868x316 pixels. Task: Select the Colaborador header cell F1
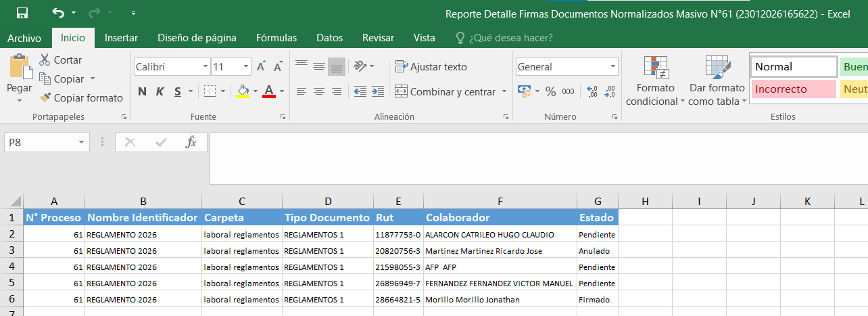(500, 218)
